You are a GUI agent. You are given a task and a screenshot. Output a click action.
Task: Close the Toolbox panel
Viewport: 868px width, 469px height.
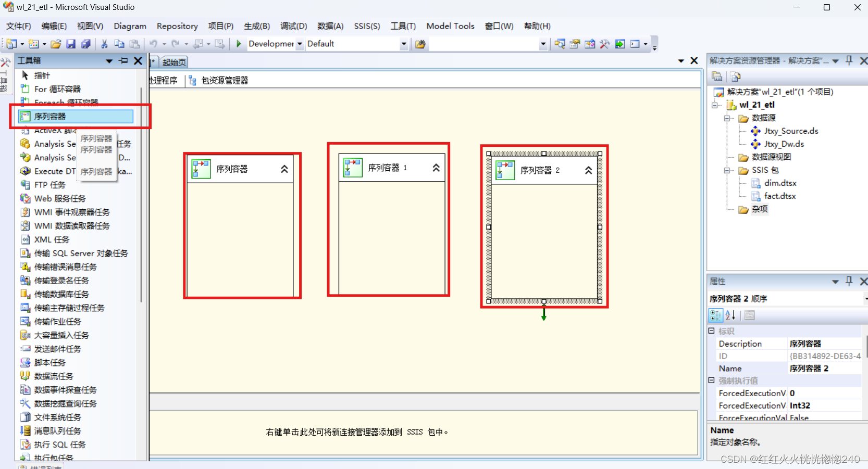[138, 61]
